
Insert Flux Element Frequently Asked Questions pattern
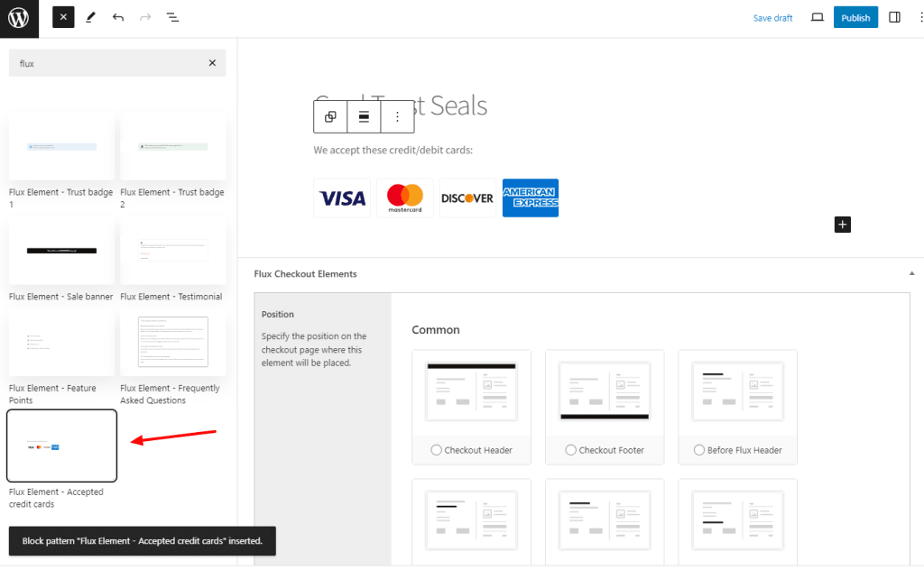172,342
